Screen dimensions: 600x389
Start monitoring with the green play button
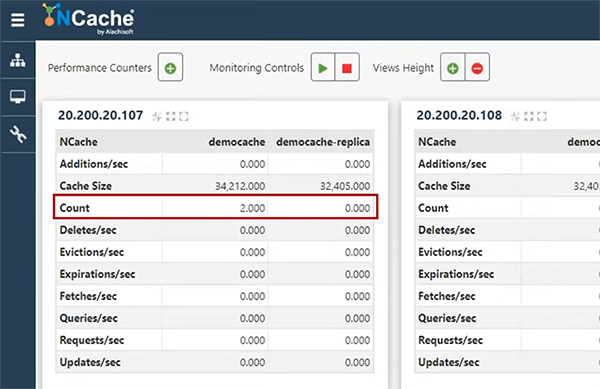tap(323, 68)
